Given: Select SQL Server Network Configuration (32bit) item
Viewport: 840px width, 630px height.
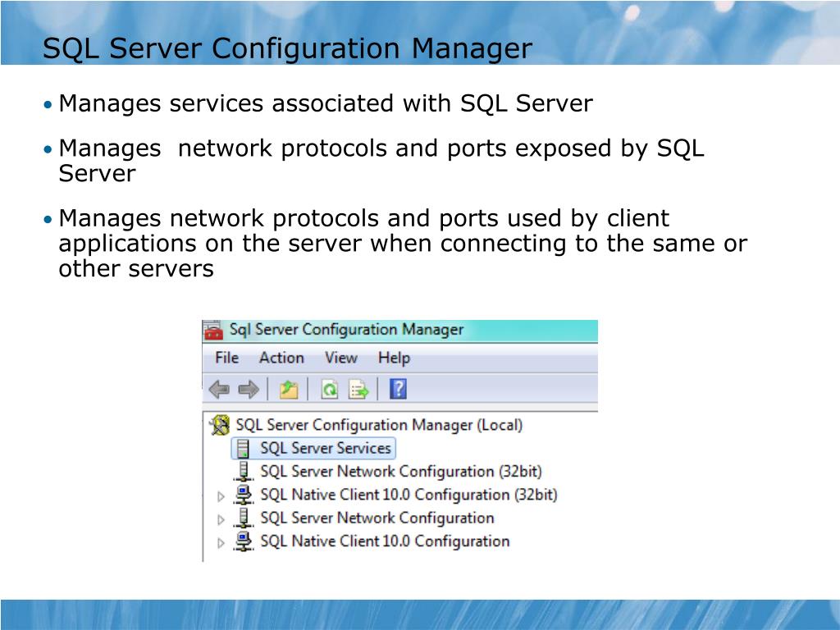Looking at the screenshot, I should 400,472.
